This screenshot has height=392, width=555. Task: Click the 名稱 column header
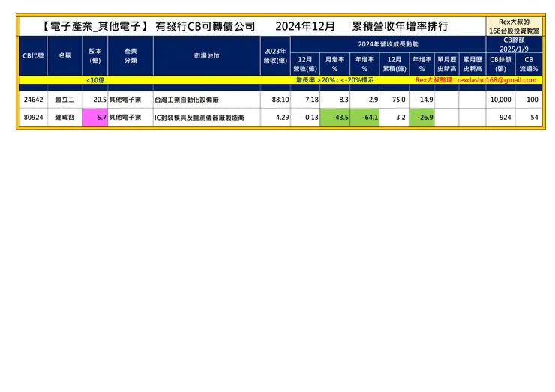65,55
